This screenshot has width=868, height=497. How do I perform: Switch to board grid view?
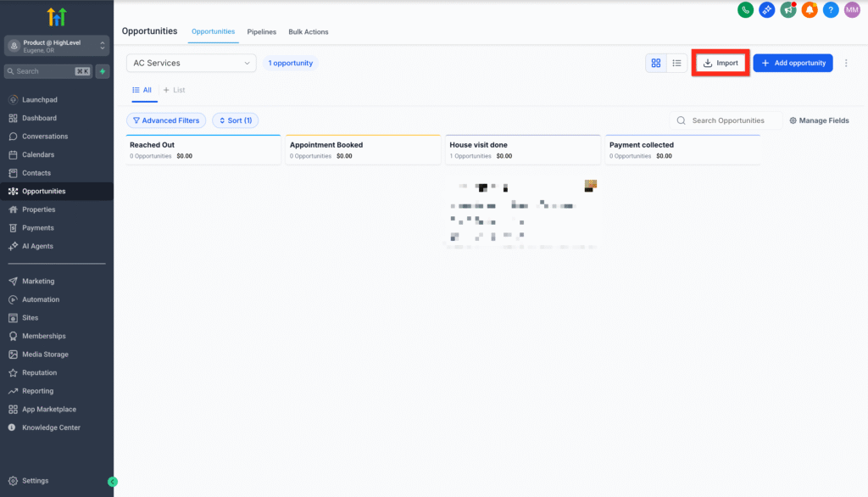[656, 64]
